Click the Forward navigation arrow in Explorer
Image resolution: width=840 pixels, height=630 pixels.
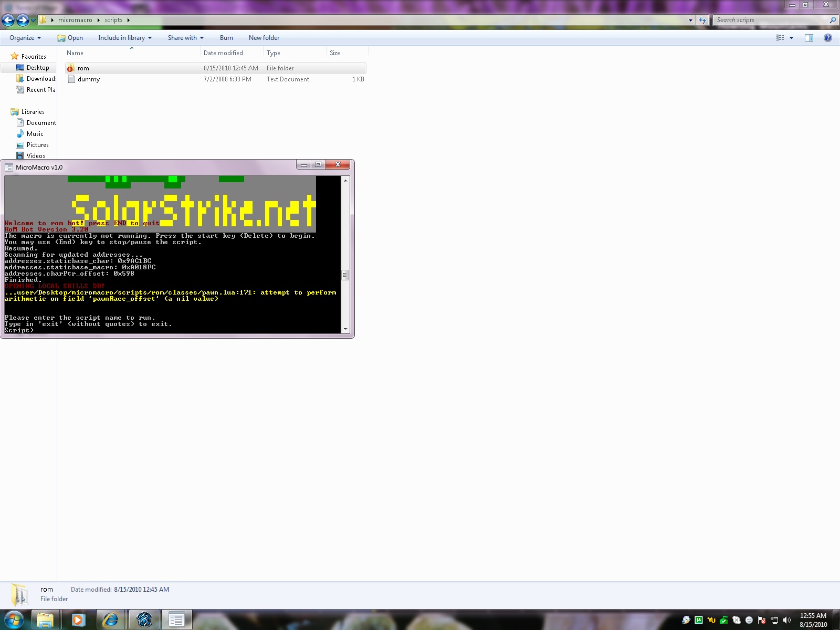23,20
